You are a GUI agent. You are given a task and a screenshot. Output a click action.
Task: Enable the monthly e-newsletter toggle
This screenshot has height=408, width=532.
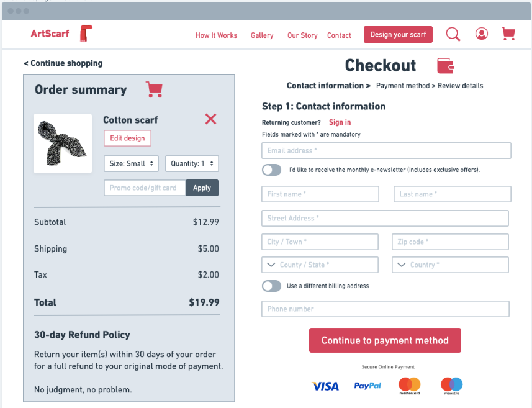point(271,170)
